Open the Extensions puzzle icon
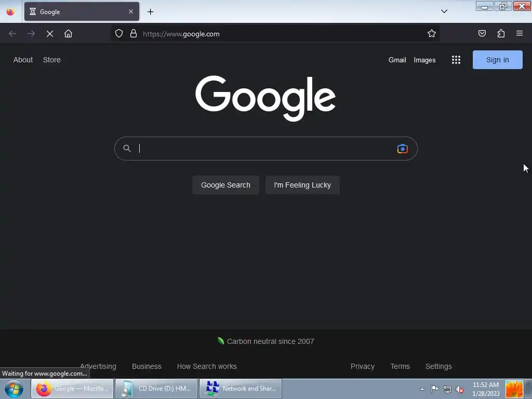532x399 pixels. coord(501,33)
